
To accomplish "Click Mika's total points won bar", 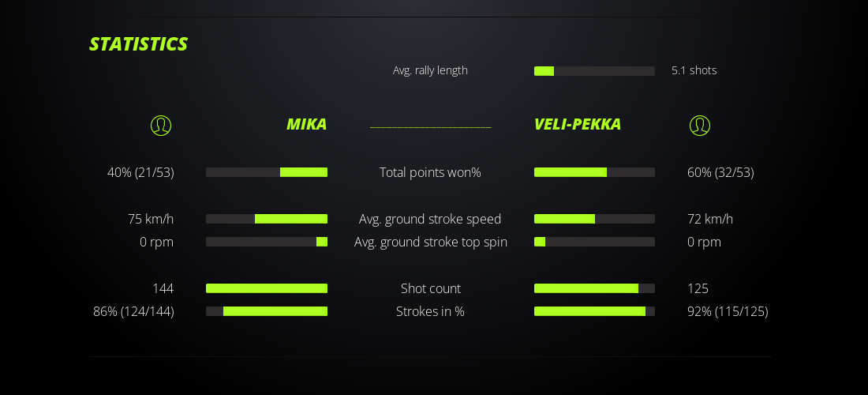I will tap(267, 172).
